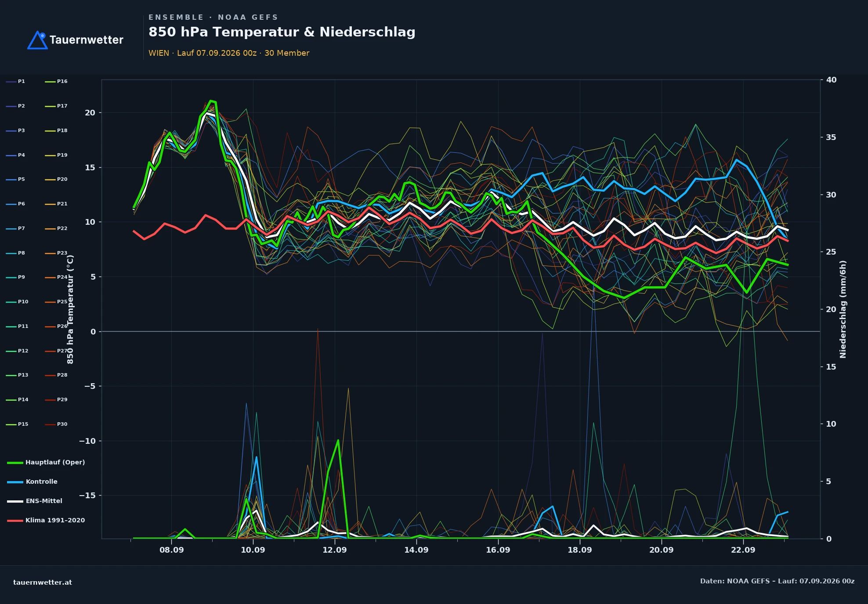Pick the 14.09 date label
Image resolution: width=868 pixels, height=604 pixels.
pyautogui.click(x=416, y=550)
